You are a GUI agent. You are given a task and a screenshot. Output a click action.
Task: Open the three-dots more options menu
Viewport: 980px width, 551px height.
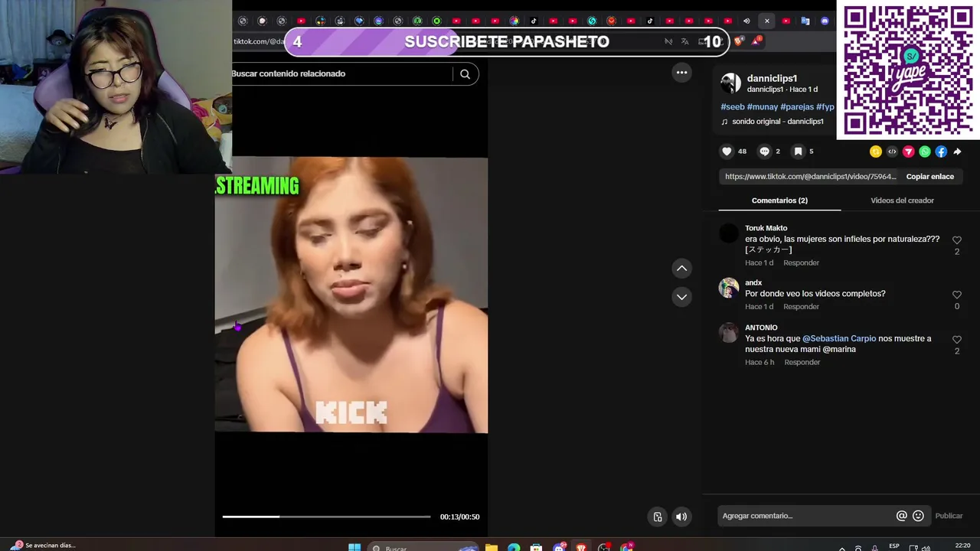(681, 73)
